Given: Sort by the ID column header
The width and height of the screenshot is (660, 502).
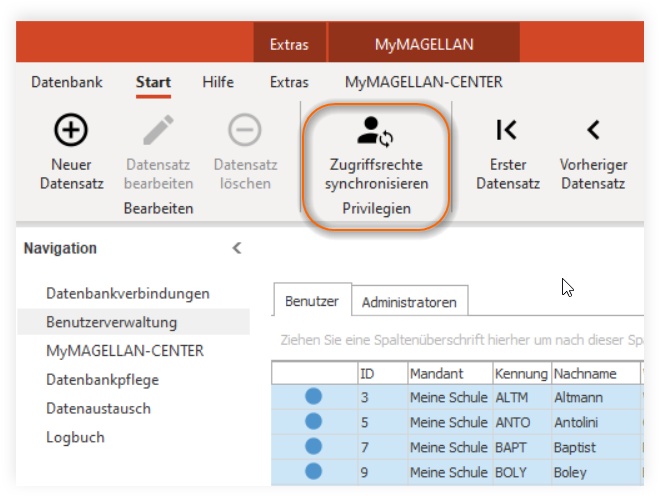Looking at the screenshot, I should point(382,373).
